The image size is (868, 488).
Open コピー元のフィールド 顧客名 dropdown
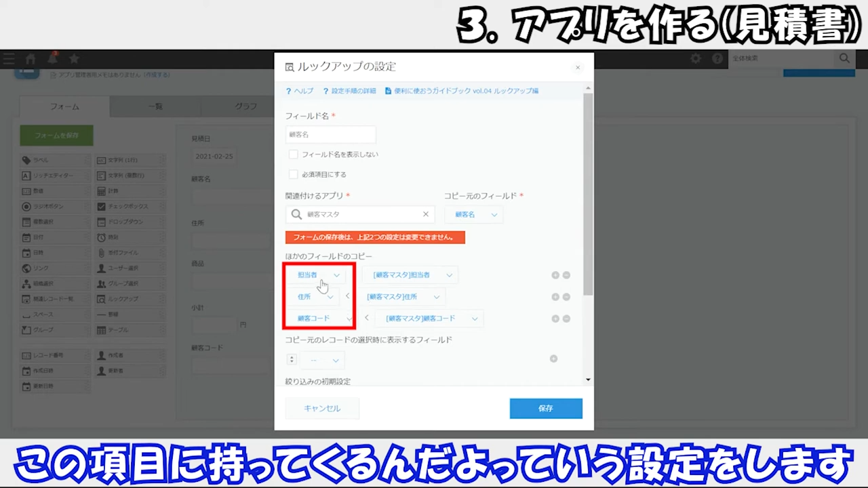475,214
